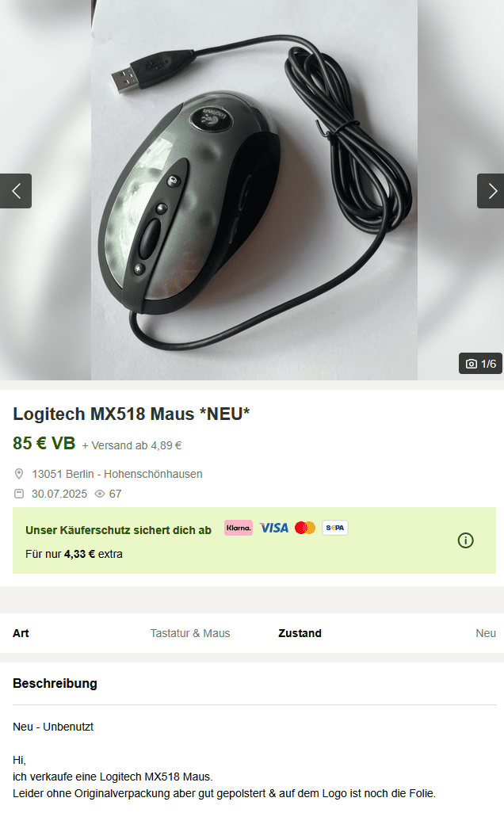504x813 pixels.
Task: Open location 13051 Berlin - Hohenschönhausen
Action: (117, 474)
